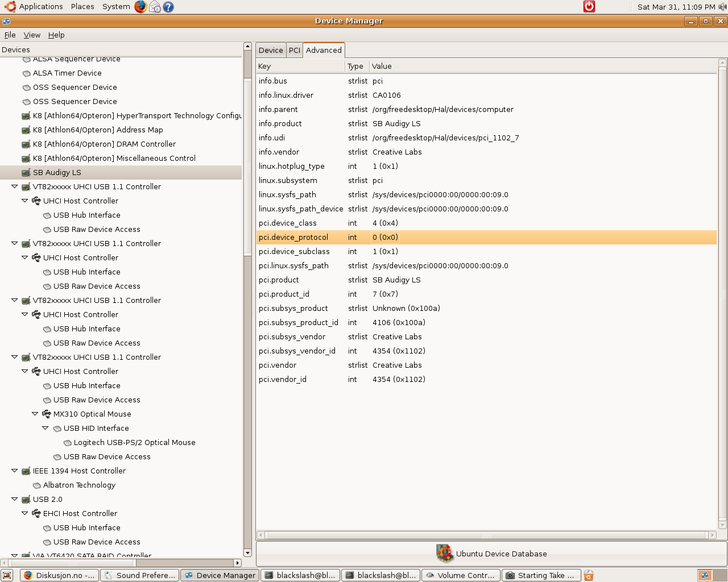Sort table by Key column header
Image resolution: width=728 pixels, height=582 pixels.
click(301, 66)
